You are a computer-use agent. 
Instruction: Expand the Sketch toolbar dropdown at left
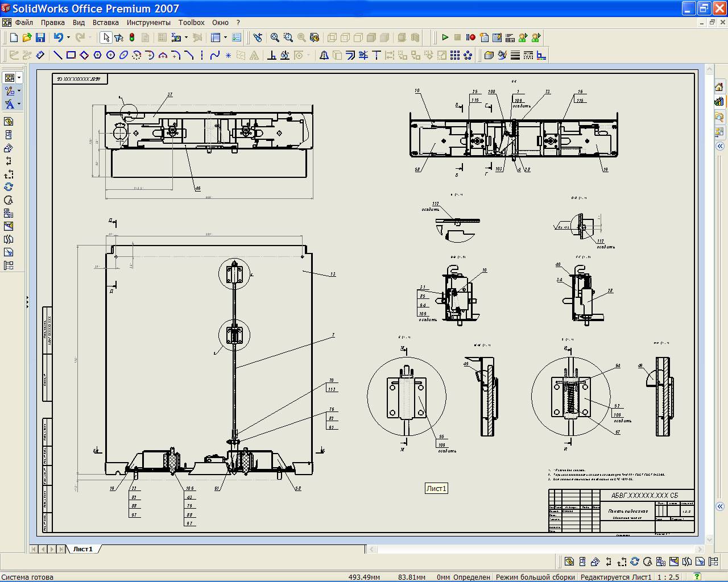pos(19,91)
